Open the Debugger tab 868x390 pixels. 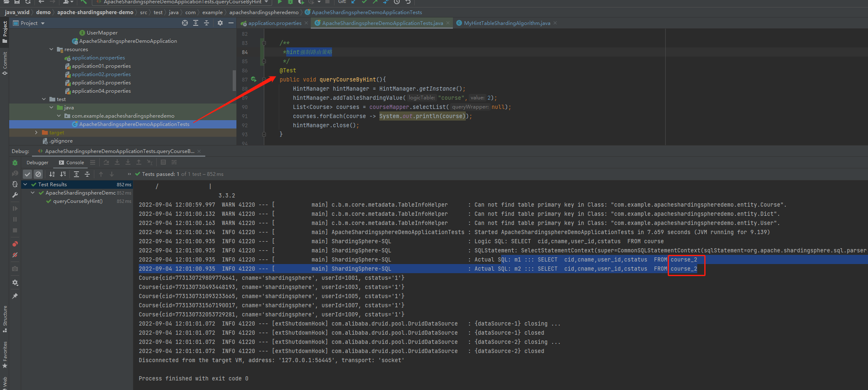[x=37, y=163]
